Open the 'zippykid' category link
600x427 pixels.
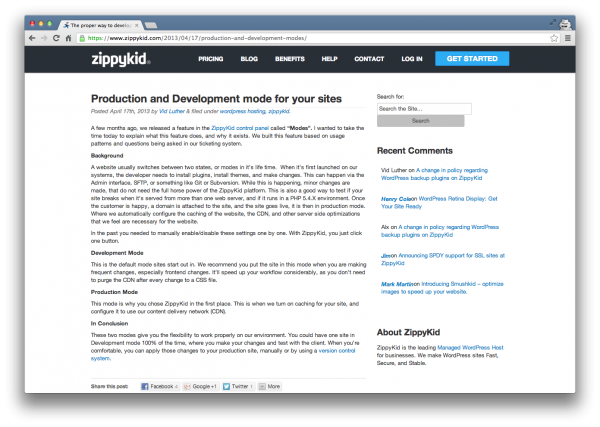(x=279, y=111)
